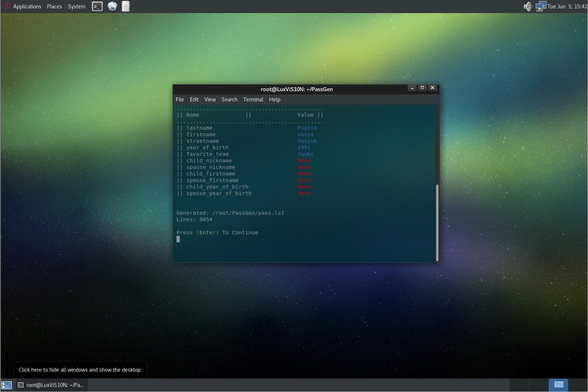Click the network connection tray icon
This screenshot has height=392, width=588.
point(540,7)
